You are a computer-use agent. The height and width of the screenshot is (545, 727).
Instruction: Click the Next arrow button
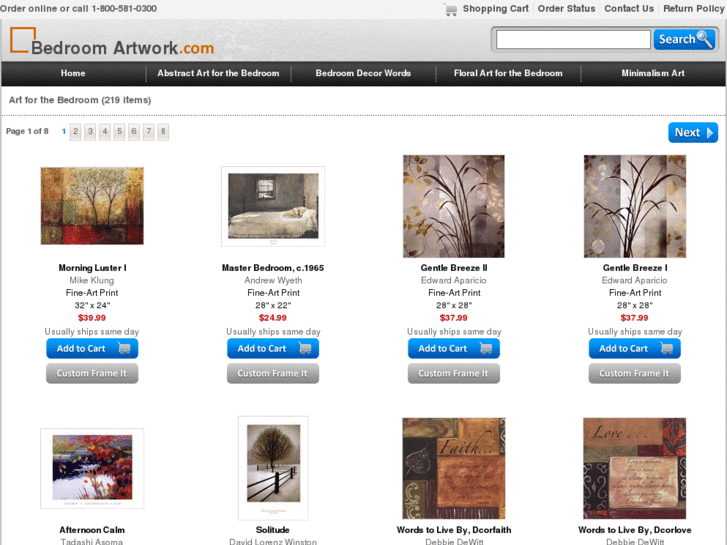[x=693, y=133]
